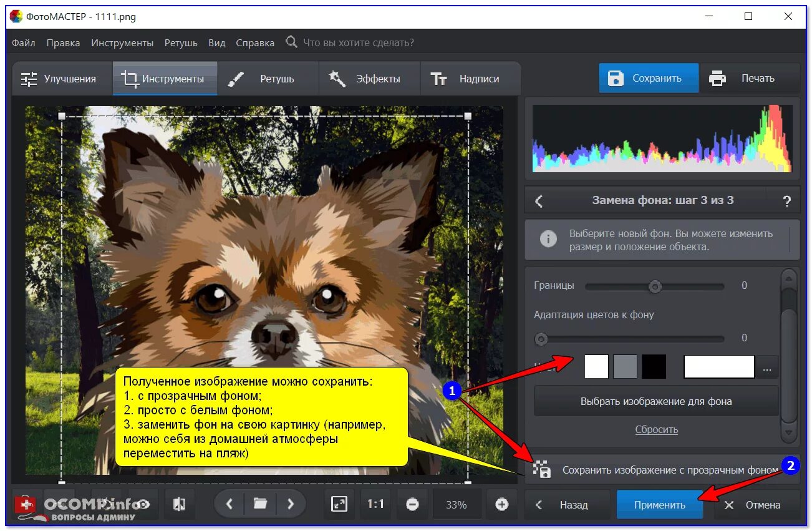Go to the previous image arrow
This screenshot has height=531, width=812.
(230, 504)
